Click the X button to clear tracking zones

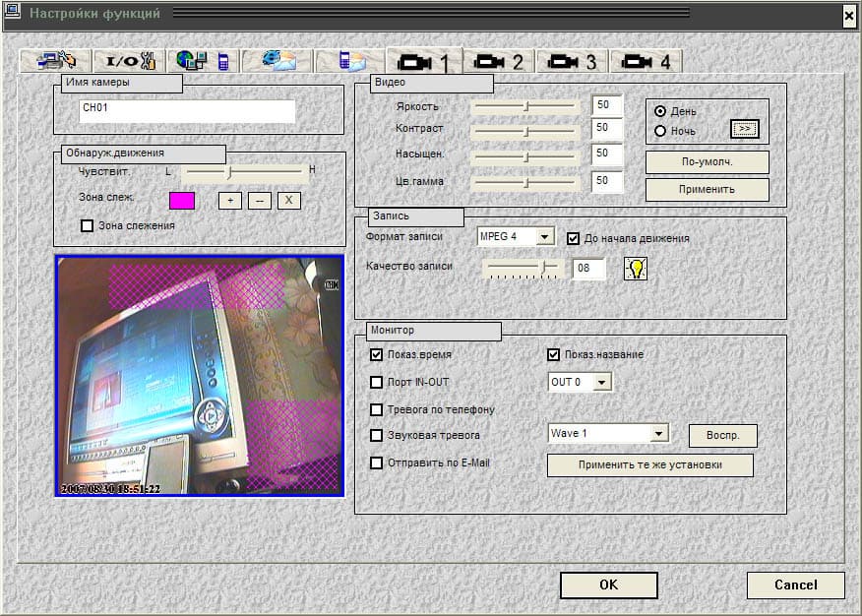287,200
